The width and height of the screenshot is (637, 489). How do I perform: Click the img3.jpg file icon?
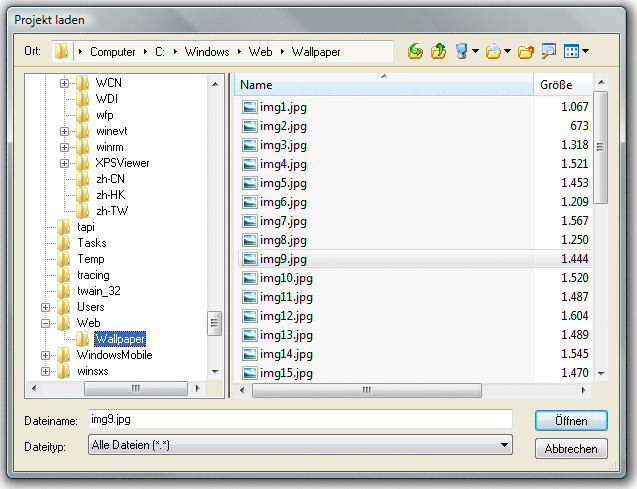click(x=250, y=145)
